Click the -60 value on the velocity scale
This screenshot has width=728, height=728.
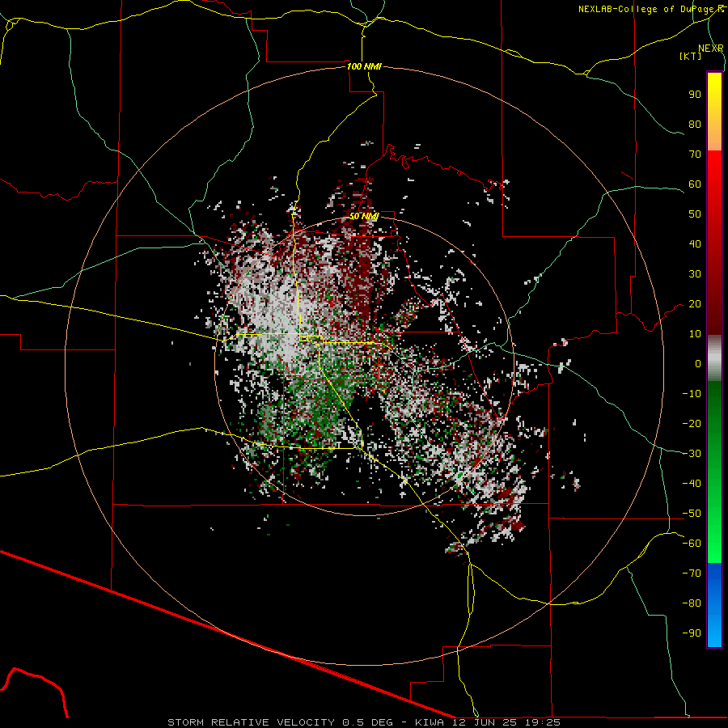click(x=692, y=544)
